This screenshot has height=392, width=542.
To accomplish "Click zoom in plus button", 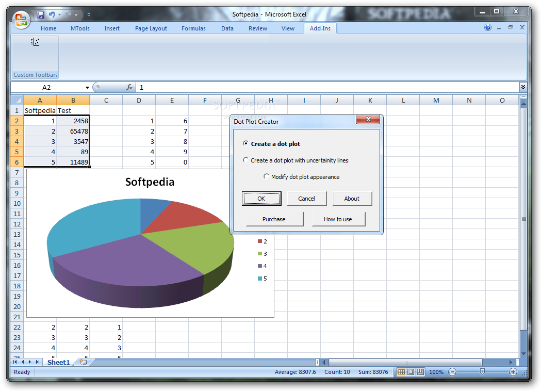I will [x=513, y=372].
